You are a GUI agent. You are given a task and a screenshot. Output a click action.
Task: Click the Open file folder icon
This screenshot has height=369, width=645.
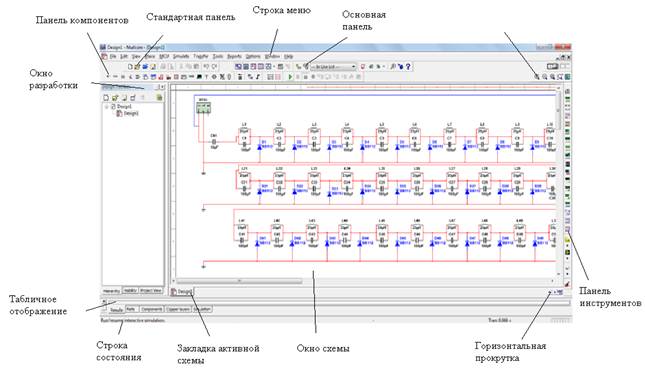pos(137,67)
